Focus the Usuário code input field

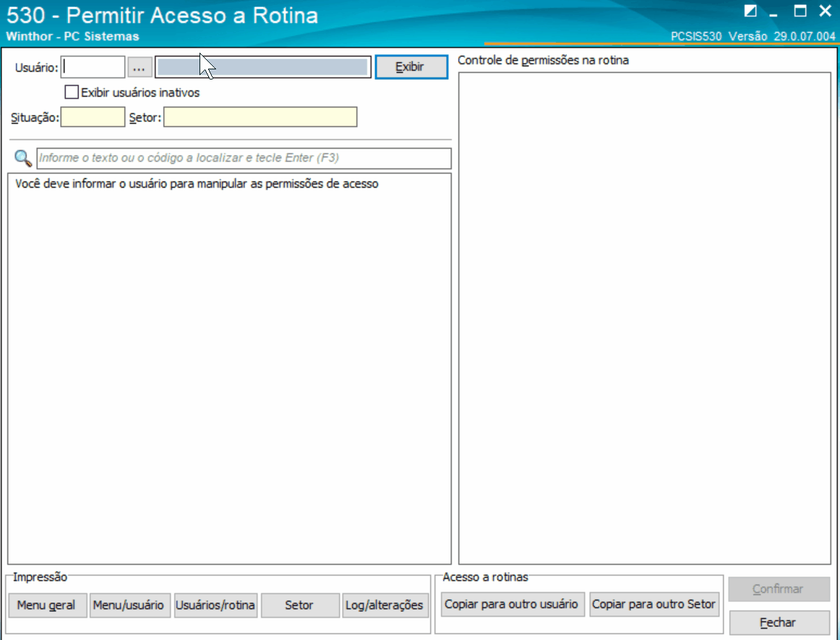tap(93, 67)
